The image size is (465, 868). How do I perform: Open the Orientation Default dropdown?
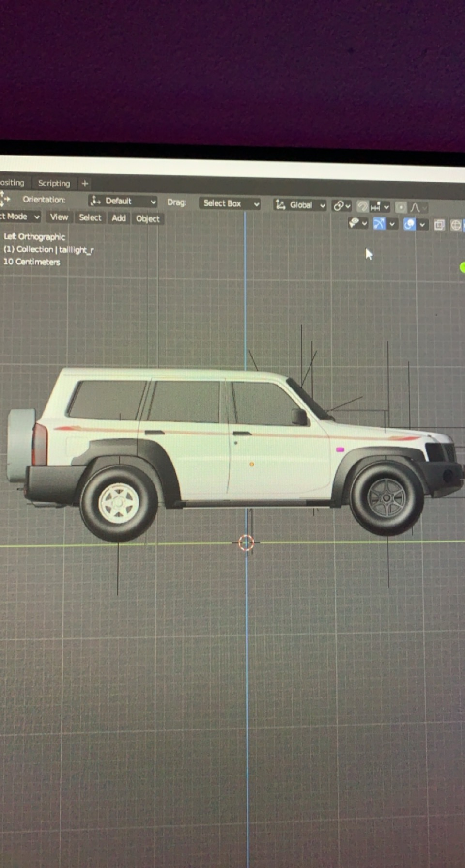click(x=124, y=201)
